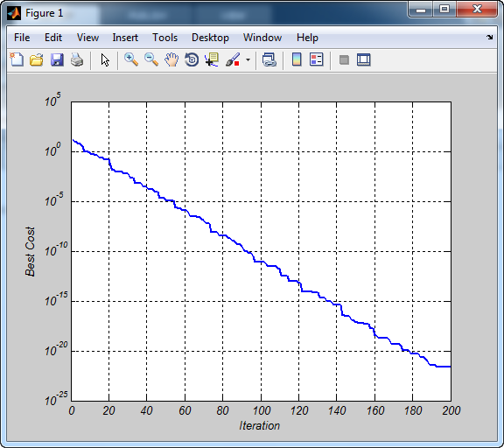The height and width of the screenshot is (448, 504).
Task: Enable the Data Cursor tool
Action: pos(212,59)
